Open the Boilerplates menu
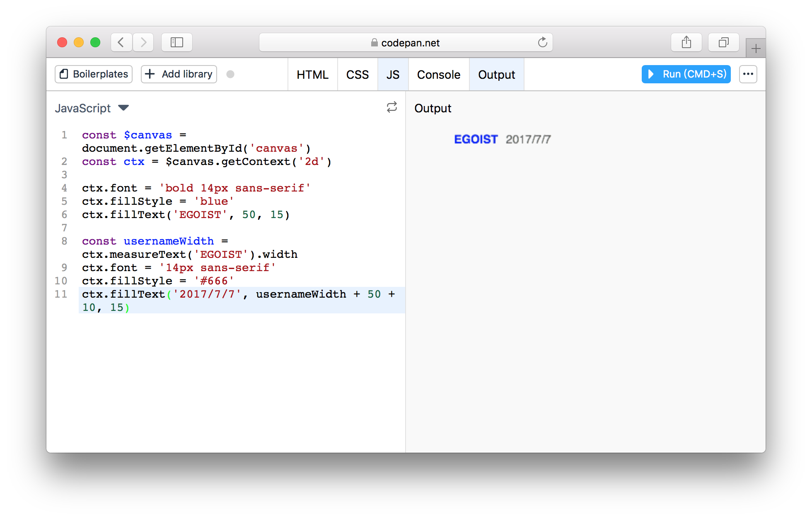This screenshot has width=812, height=519. pos(94,74)
